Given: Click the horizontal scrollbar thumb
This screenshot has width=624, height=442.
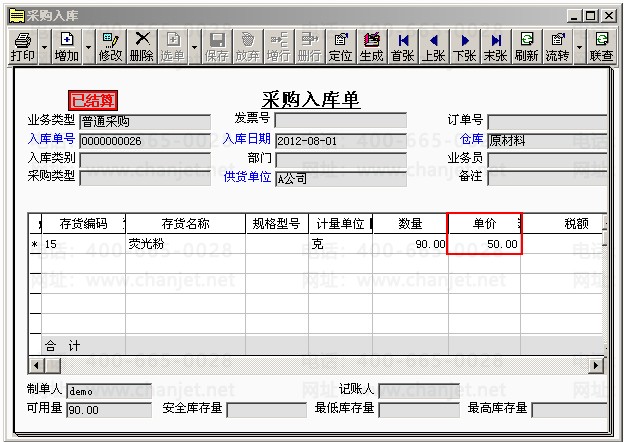Looking at the screenshot, I should pos(52,365).
